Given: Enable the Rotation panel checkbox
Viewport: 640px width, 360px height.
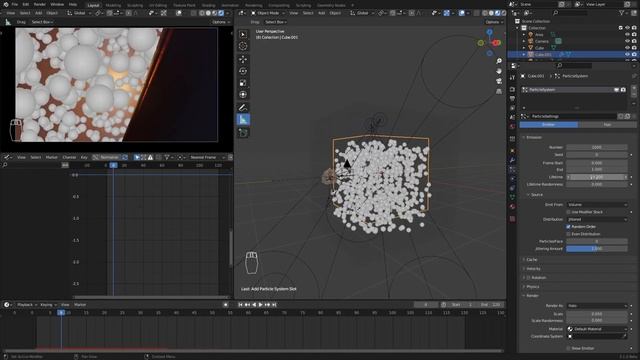Looking at the screenshot, I should [529, 278].
